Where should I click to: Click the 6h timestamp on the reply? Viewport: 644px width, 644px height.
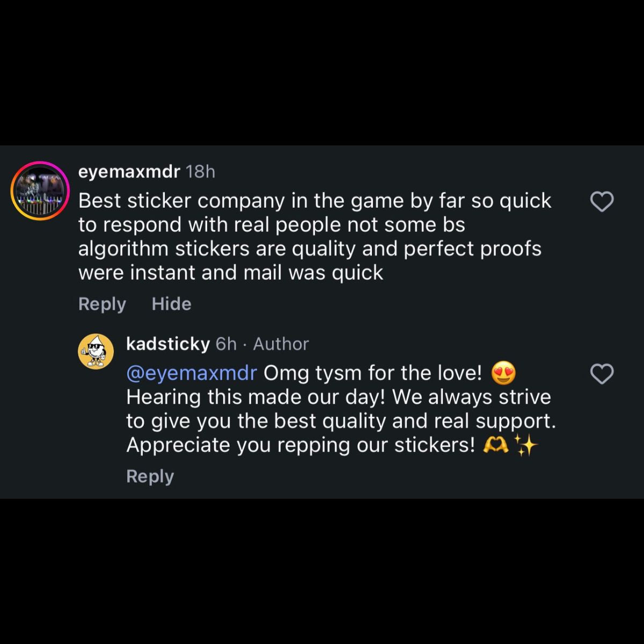(226, 344)
